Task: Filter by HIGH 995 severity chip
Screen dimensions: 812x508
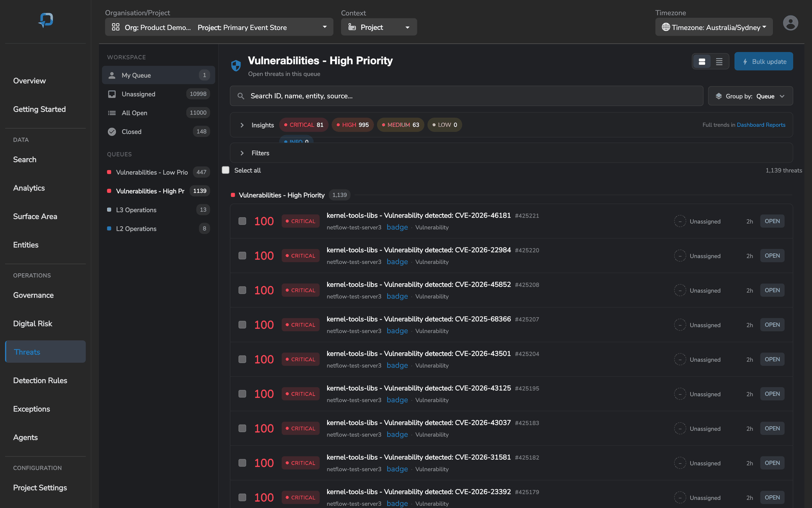Action: click(x=353, y=125)
